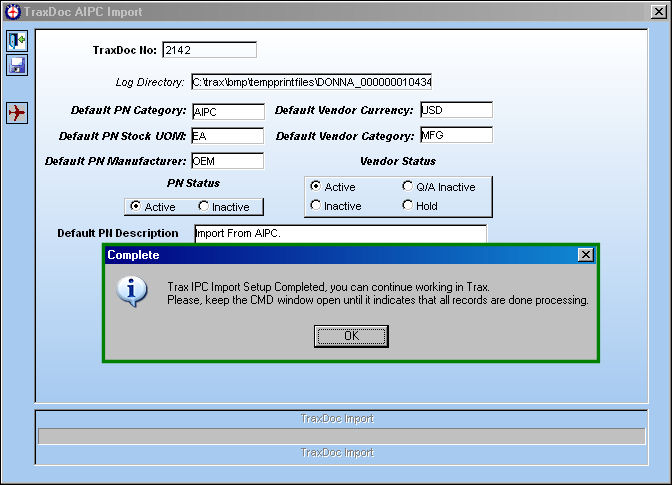Image resolution: width=672 pixels, height=485 pixels.
Task: Click the Default PN Manufacturer field
Action: (x=228, y=161)
